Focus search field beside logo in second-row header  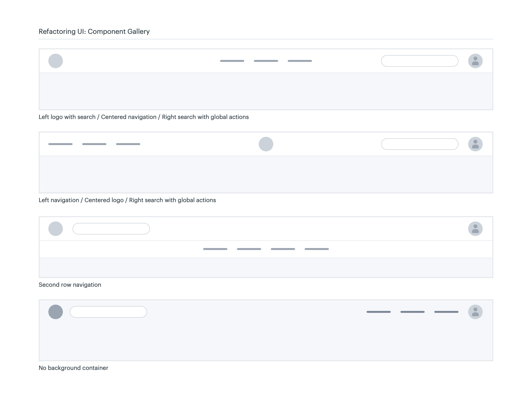tap(111, 229)
